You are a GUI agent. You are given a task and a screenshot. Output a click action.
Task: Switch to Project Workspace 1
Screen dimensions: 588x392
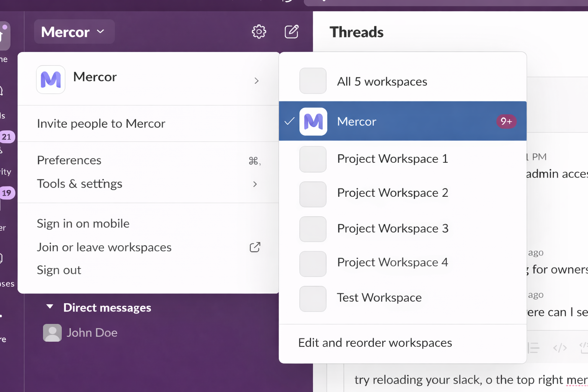coord(403,158)
